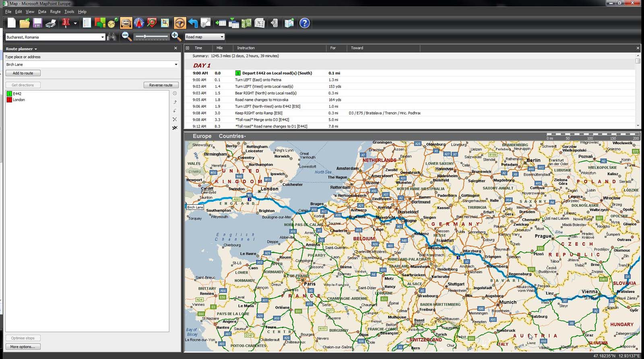
Task: Close the Route planner pane
Action: [175, 48]
